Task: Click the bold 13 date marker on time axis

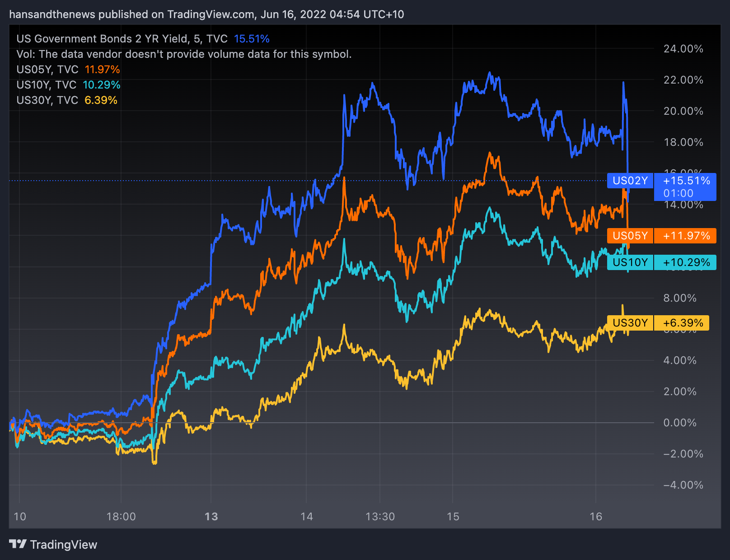Action: click(x=211, y=517)
